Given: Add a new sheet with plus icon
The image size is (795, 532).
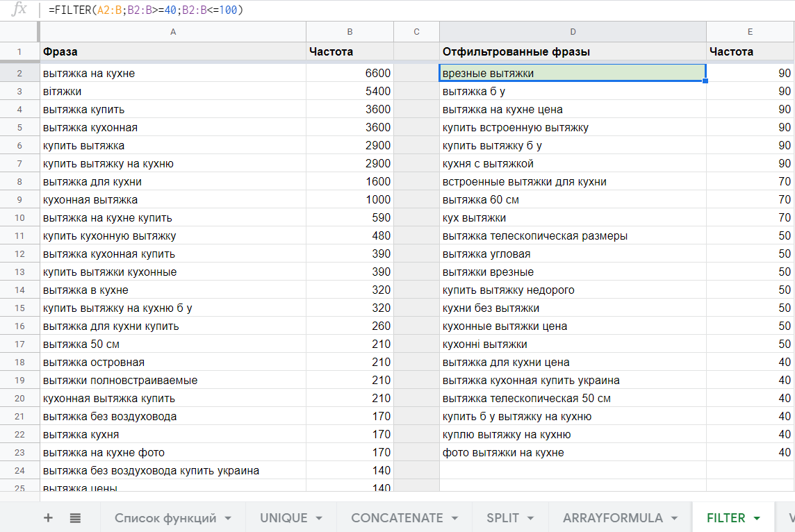Looking at the screenshot, I should (x=48, y=518).
